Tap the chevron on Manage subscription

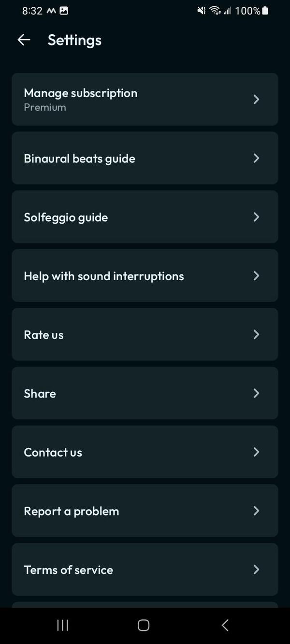256,99
